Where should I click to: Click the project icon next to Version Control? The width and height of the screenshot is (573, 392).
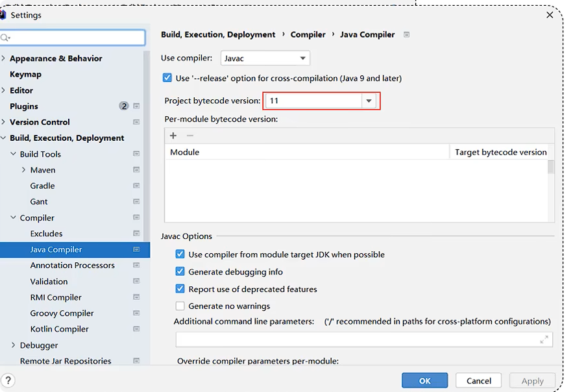[x=136, y=122]
